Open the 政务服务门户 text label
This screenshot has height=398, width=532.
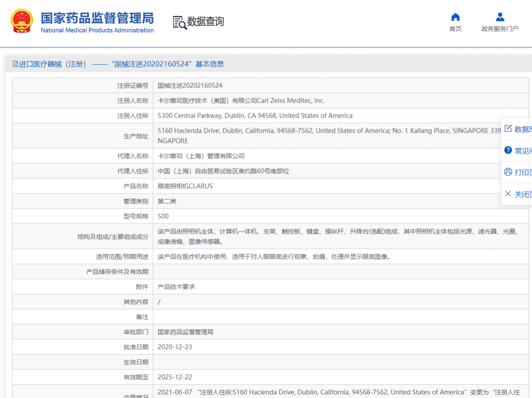click(x=500, y=29)
